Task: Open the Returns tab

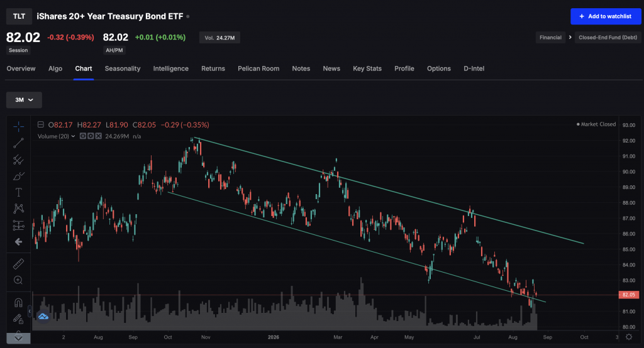Action: click(x=213, y=68)
